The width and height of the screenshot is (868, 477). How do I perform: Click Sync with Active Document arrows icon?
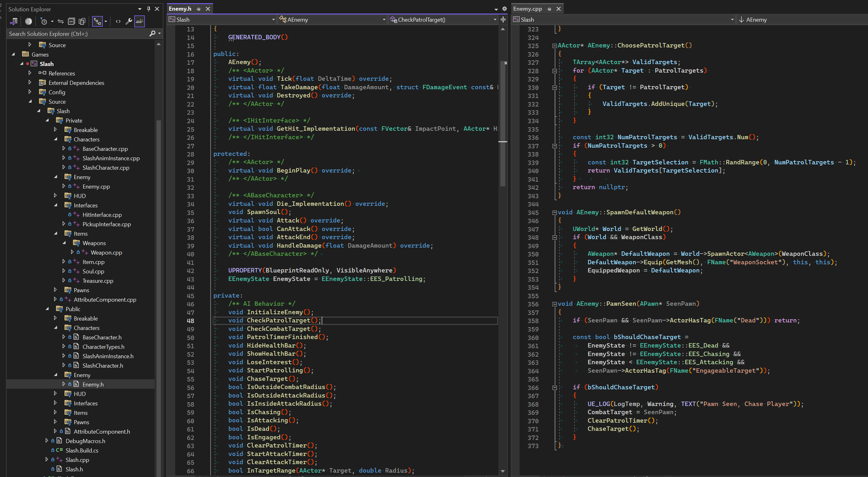click(61, 22)
